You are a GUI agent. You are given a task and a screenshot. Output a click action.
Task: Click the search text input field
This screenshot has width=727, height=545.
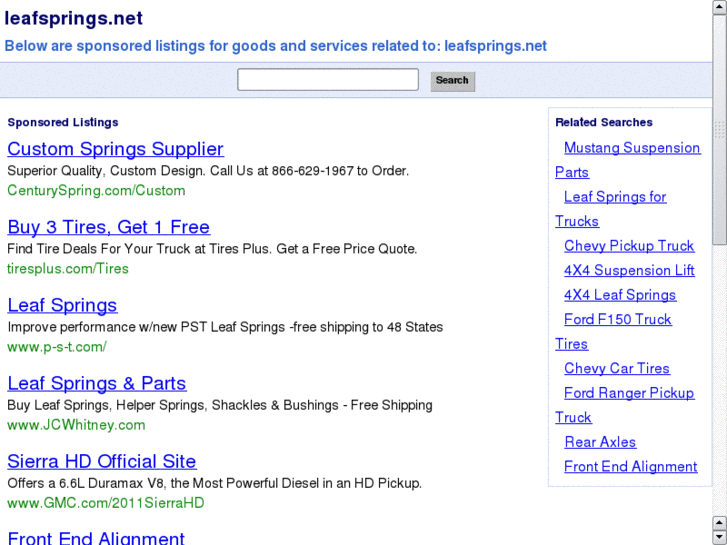[x=327, y=80]
